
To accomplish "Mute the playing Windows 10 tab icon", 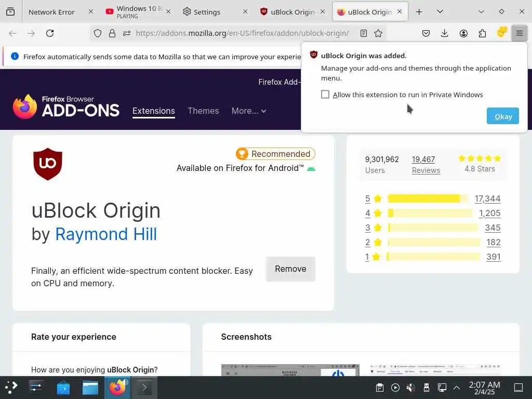I will tap(109, 11).
